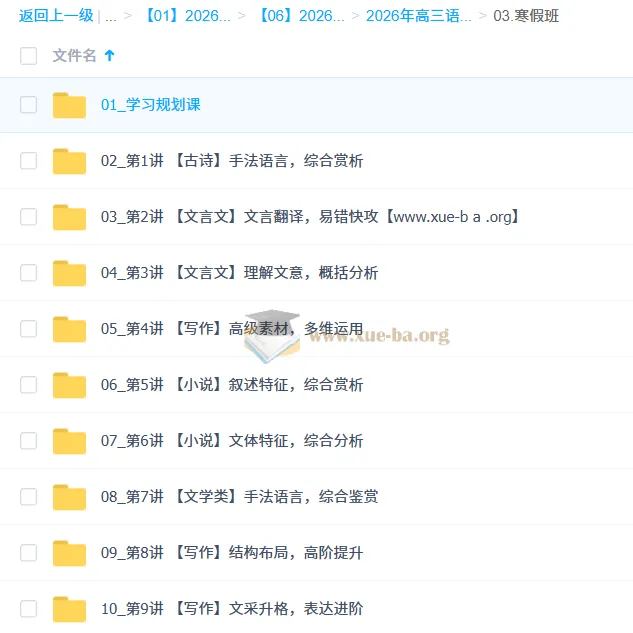Check the box for 08_第7讲 文学类
Screen dimensions: 633x633
coord(29,497)
